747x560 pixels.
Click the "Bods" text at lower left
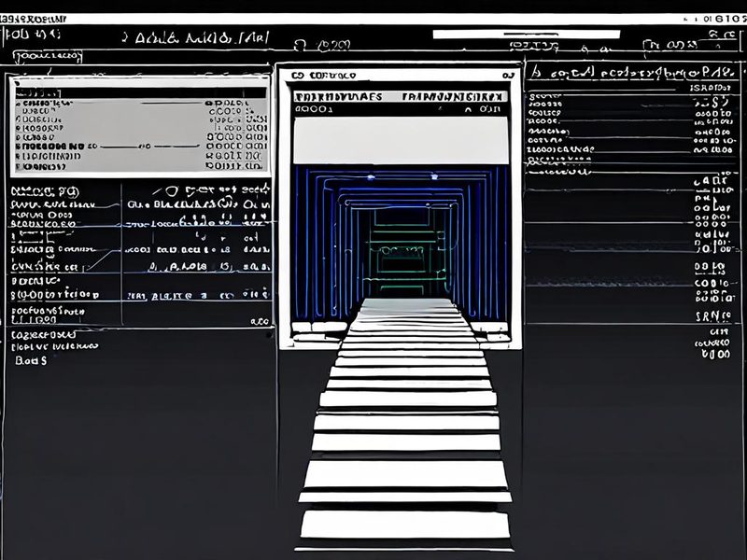[31, 360]
